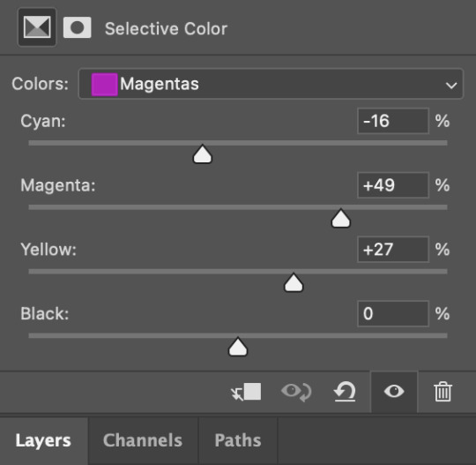Viewport: 476px width, 465px height.
Task: Click the Magenta slider handle
Action: [x=340, y=218]
